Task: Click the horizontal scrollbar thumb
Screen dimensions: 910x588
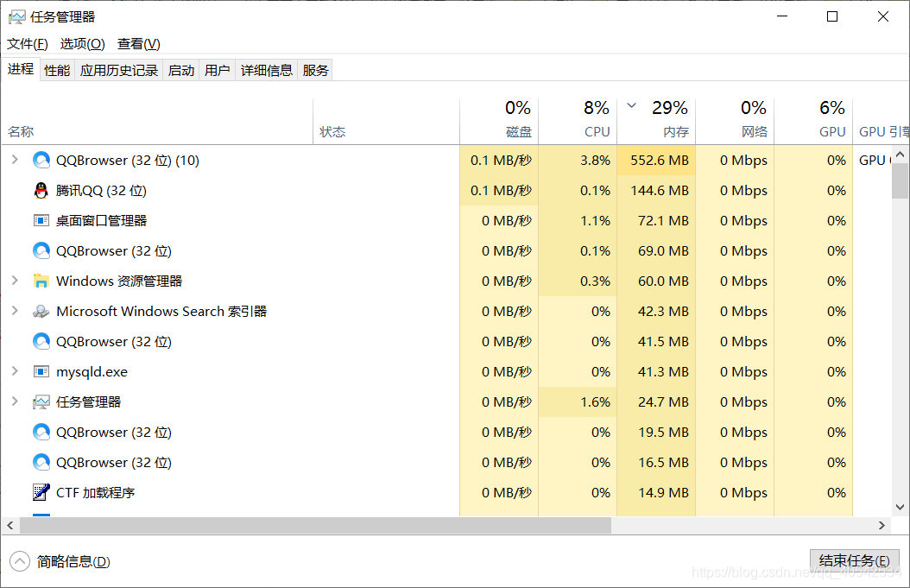Action: (316, 525)
